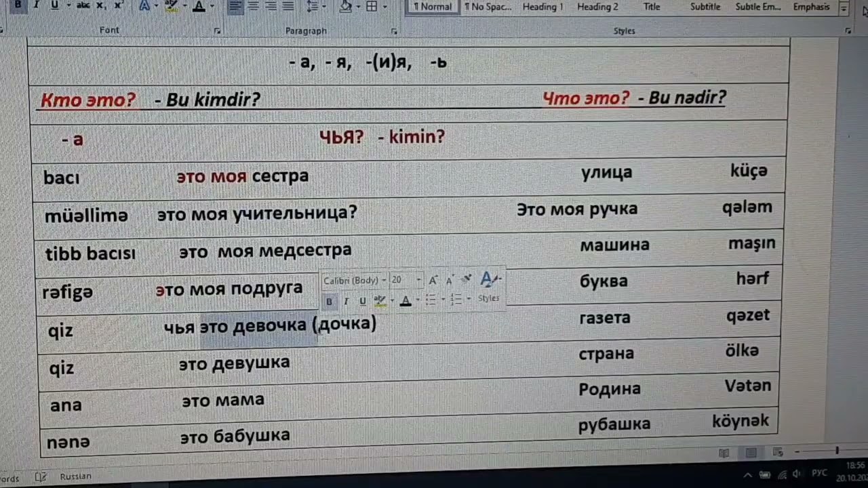Decrease font size in mini toolbar
Image resolution: width=868 pixels, height=488 pixels.
point(449,280)
